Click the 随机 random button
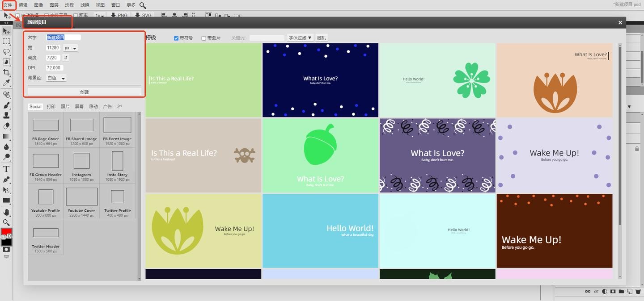The image size is (644, 301). (x=322, y=38)
